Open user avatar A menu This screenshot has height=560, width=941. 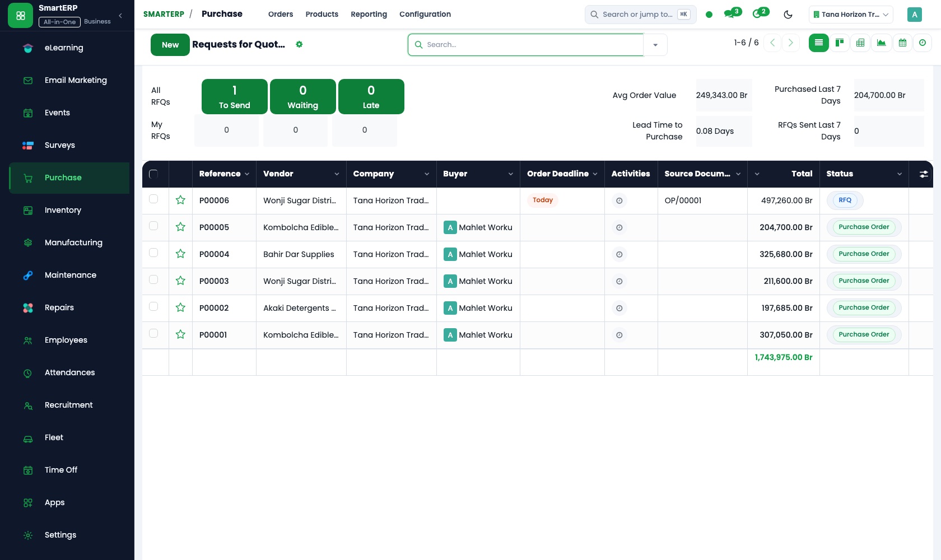click(914, 15)
